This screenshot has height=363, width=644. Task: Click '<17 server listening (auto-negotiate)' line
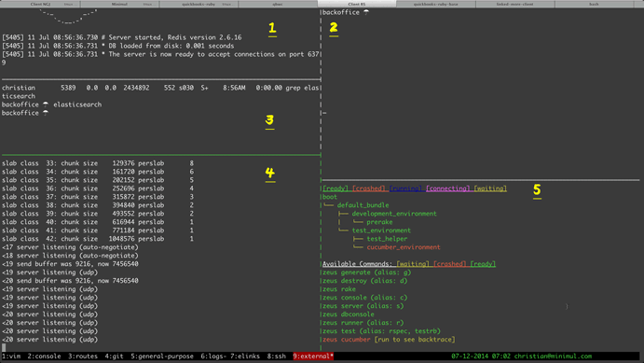click(x=70, y=247)
